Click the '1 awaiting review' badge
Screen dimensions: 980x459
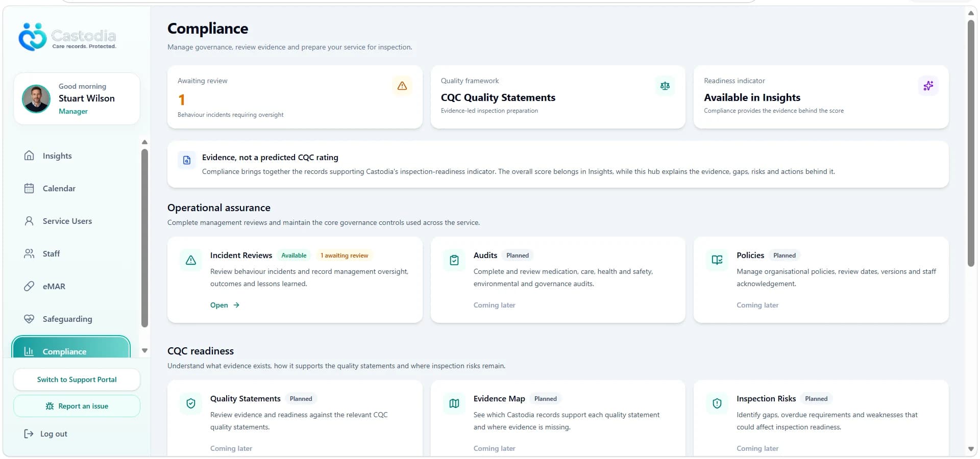(344, 256)
